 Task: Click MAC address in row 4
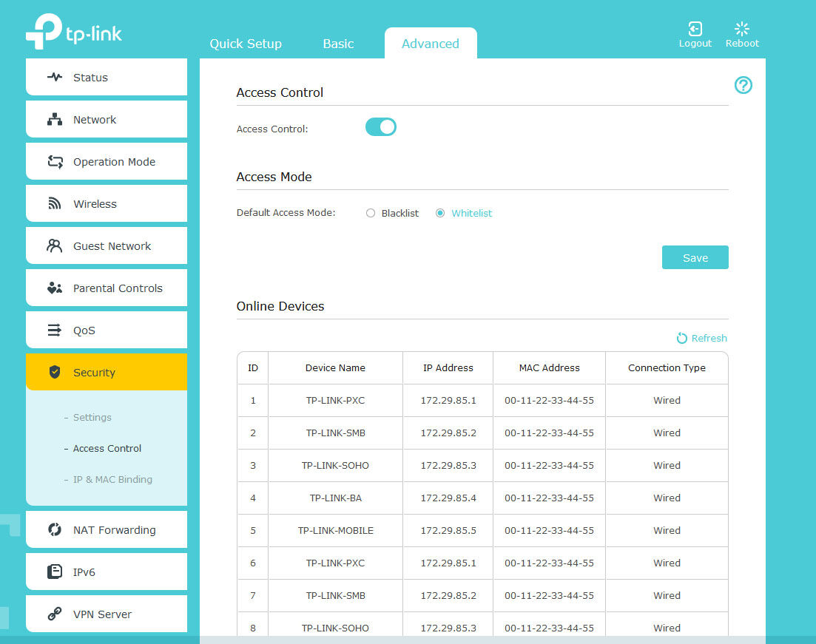549,498
